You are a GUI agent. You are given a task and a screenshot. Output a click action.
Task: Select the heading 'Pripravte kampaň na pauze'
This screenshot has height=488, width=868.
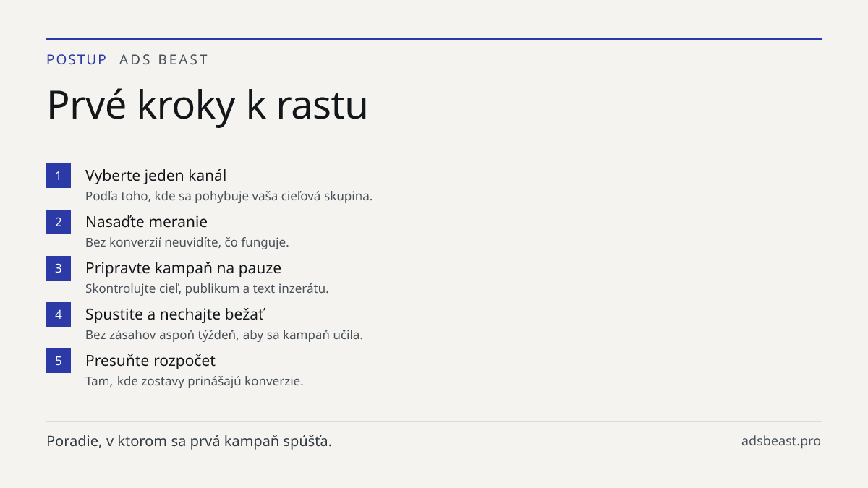[x=183, y=268]
